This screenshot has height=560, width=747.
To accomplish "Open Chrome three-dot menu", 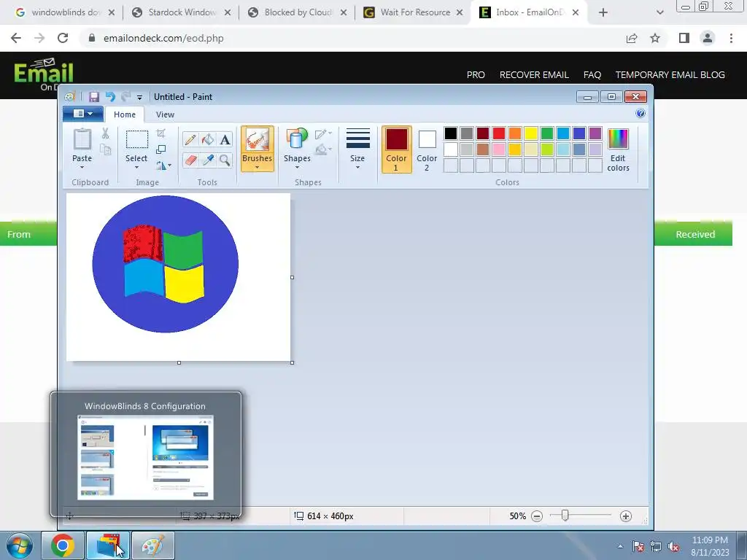I will point(731,38).
